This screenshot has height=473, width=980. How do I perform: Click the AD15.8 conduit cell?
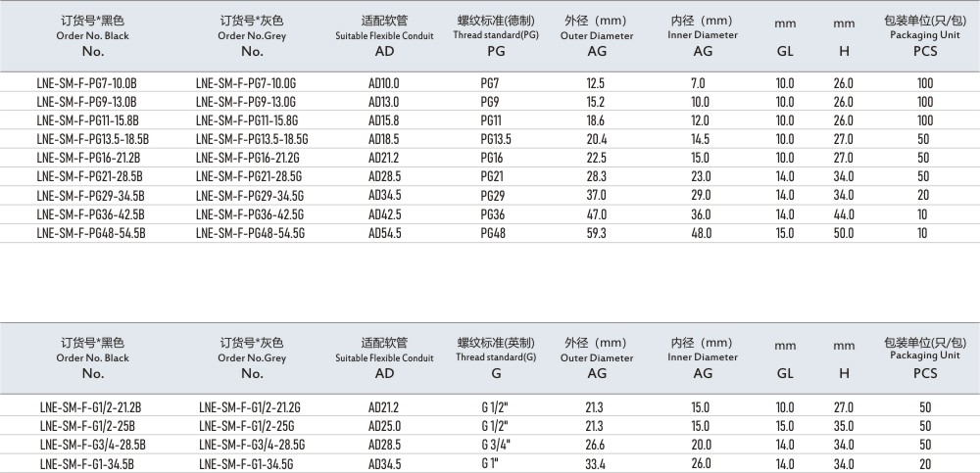click(x=384, y=120)
